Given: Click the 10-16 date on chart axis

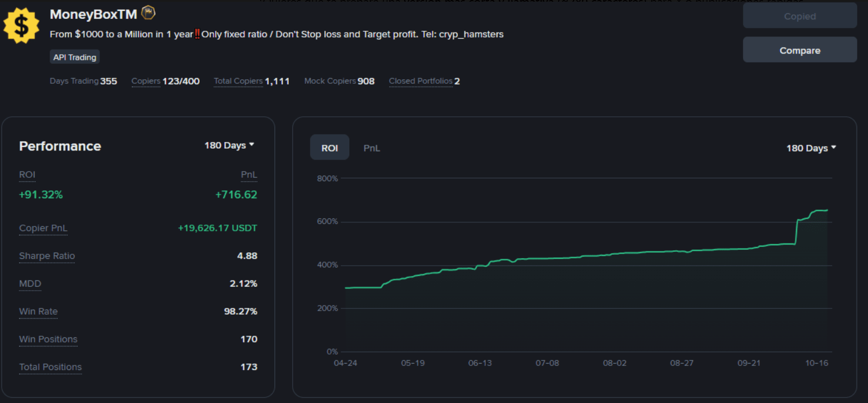Looking at the screenshot, I should (817, 363).
